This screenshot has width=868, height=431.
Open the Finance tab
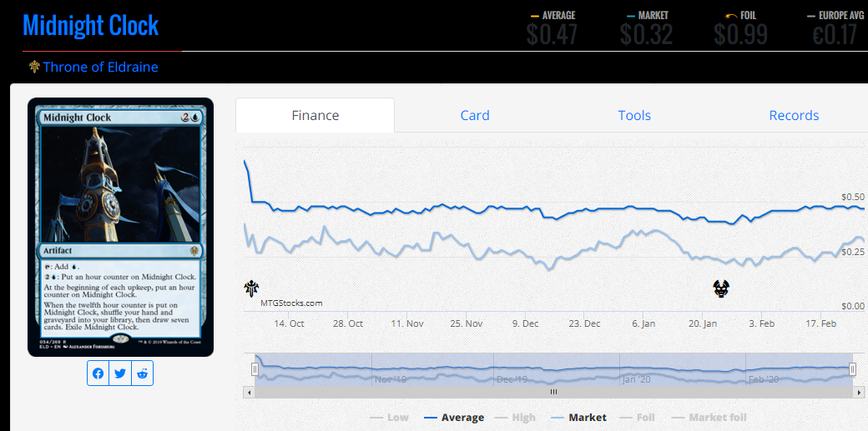tap(315, 116)
